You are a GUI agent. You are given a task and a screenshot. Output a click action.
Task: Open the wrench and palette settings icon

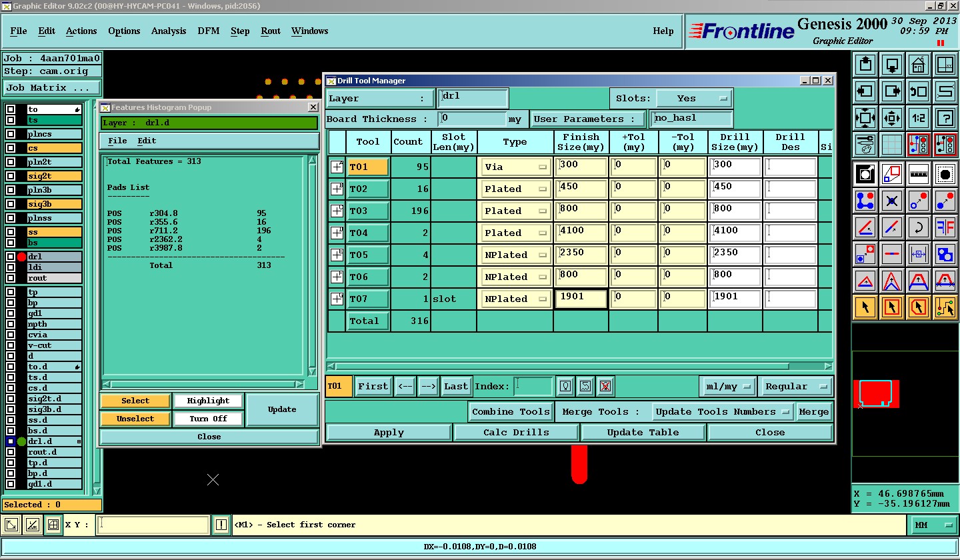(x=865, y=143)
